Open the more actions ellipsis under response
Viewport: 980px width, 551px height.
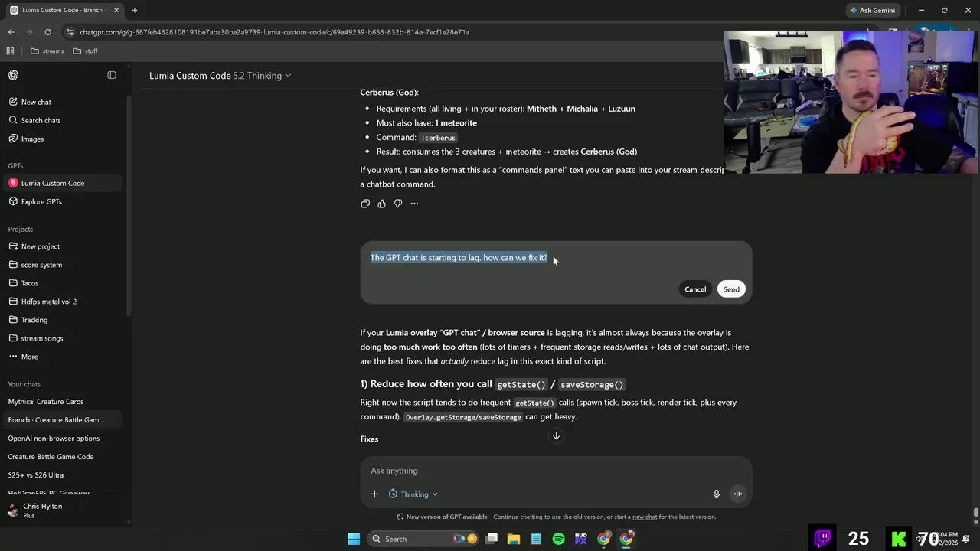coord(414,204)
